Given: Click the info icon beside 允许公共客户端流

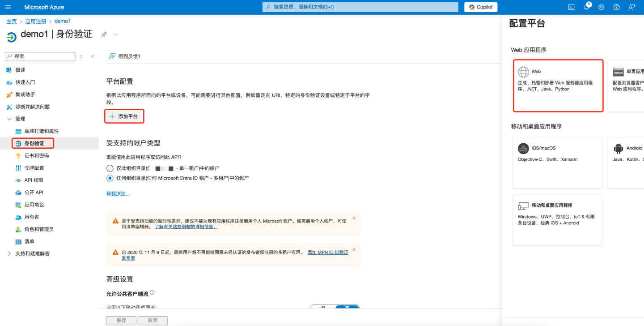Looking at the screenshot, I should point(152,292).
